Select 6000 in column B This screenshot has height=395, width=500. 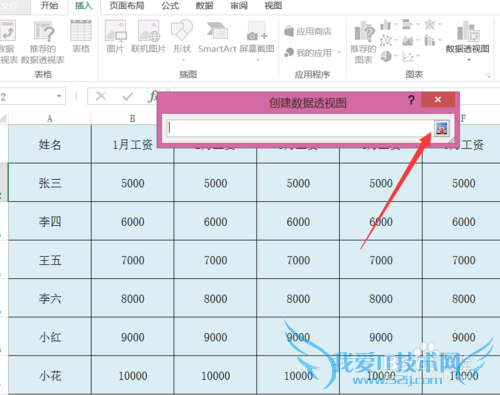[x=132, y=221]
